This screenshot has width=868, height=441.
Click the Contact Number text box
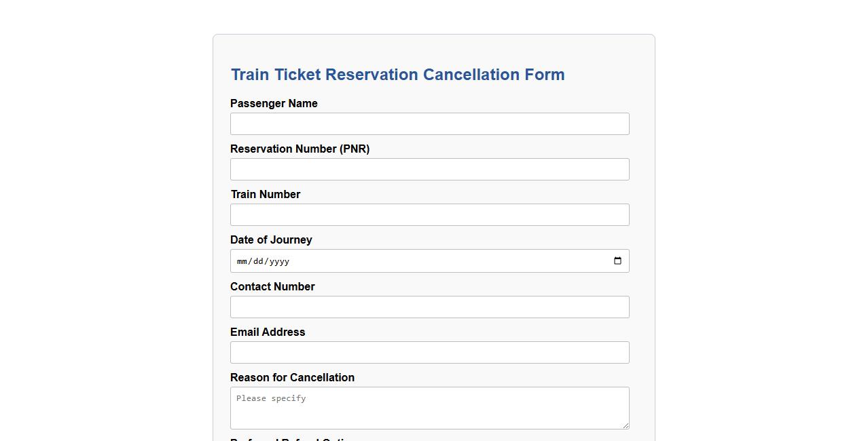429,307
